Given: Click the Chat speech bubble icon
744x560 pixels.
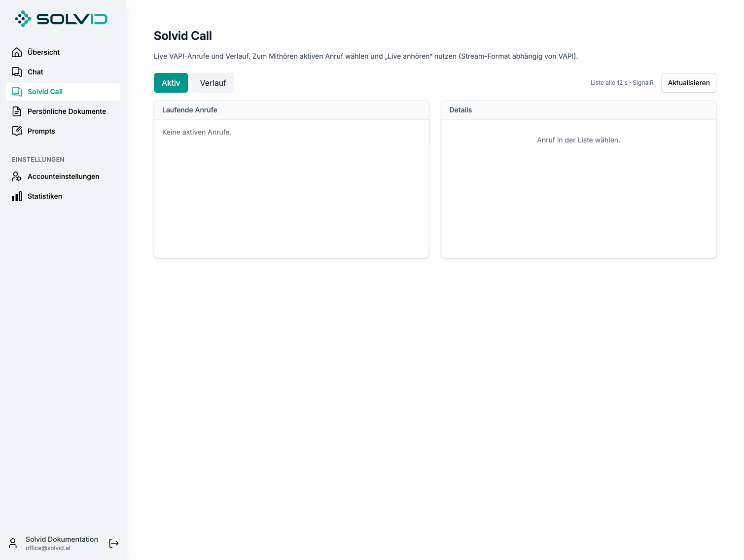Looking at the screenshot, I should (x=17, y=72).
